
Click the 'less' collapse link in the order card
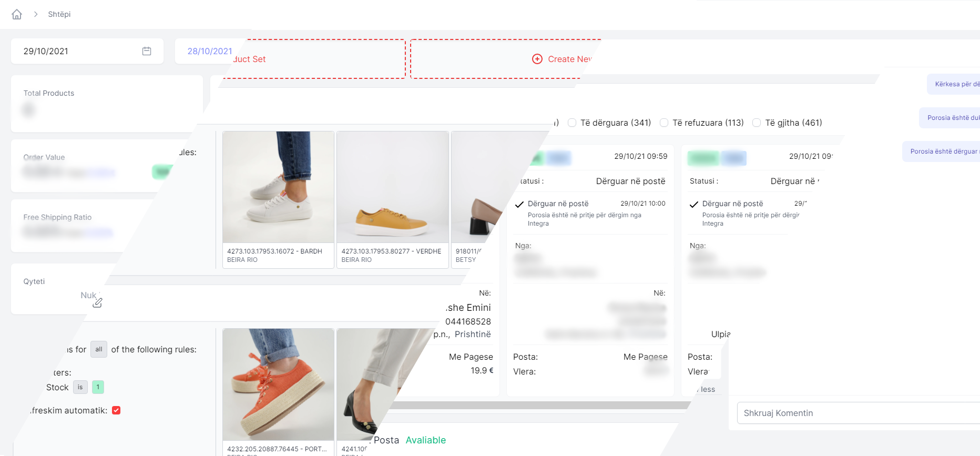(x=708, y=389)
